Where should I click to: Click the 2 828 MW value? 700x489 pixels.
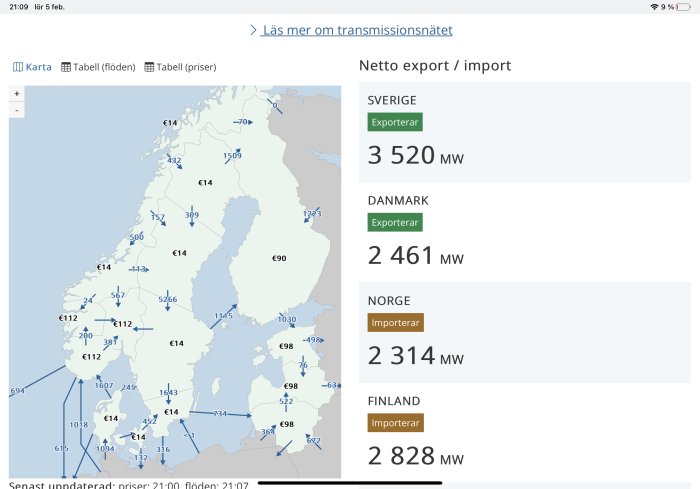(x=416, y=456)
